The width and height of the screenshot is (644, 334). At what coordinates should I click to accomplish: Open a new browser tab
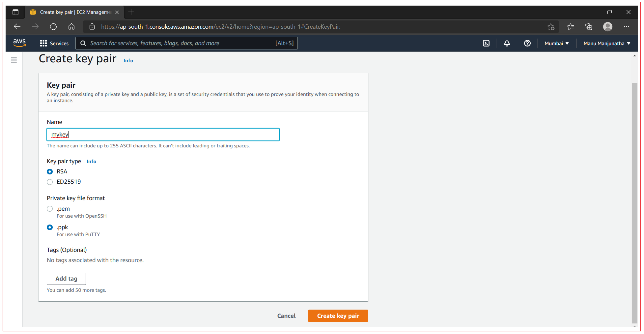131,12
